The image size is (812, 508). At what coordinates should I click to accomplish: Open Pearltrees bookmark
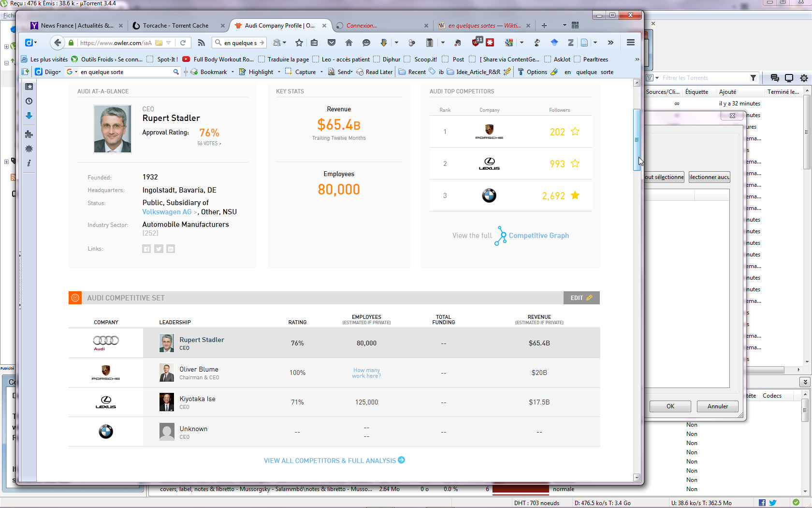pyautogui.click(x=591, y=59)
